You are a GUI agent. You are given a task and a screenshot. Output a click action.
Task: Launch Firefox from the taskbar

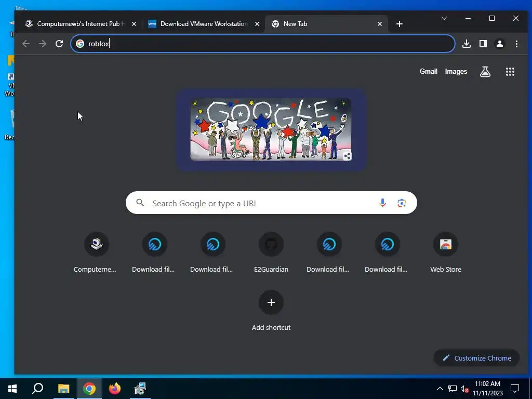[115, 389]
